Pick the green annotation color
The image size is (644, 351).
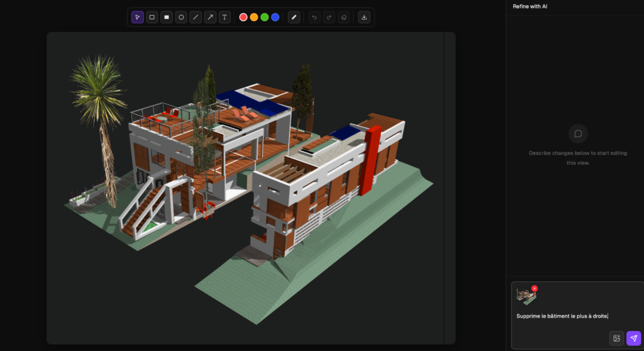tap(265, 17)
